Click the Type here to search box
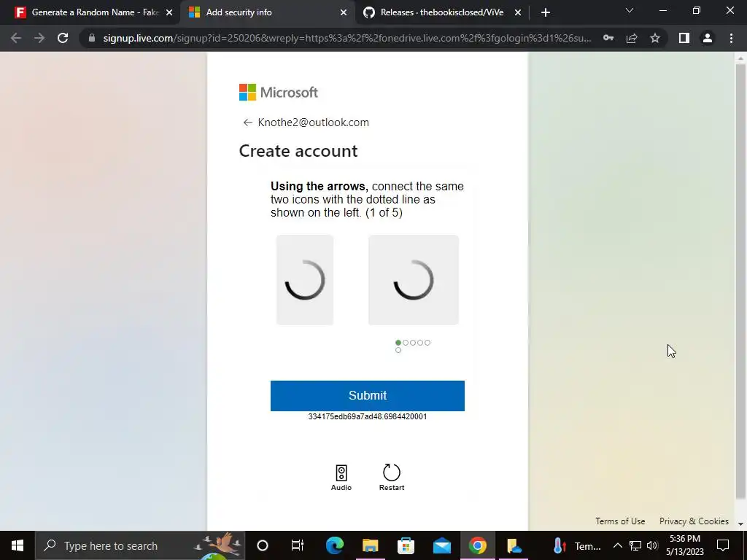 (x=139, y=545)
